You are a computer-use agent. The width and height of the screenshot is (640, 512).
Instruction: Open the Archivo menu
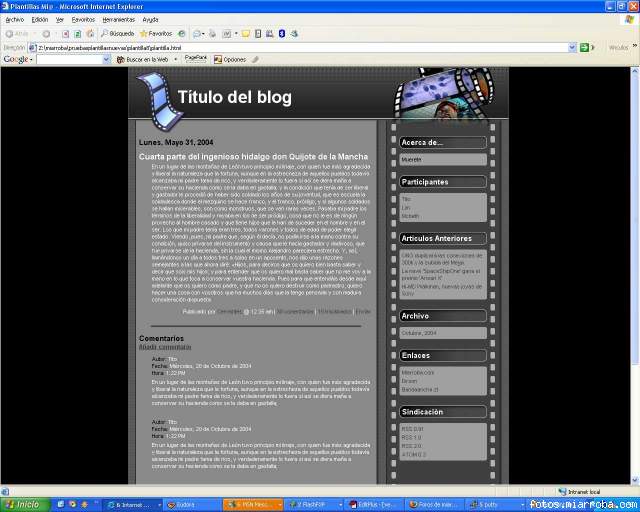click(15, 20)
